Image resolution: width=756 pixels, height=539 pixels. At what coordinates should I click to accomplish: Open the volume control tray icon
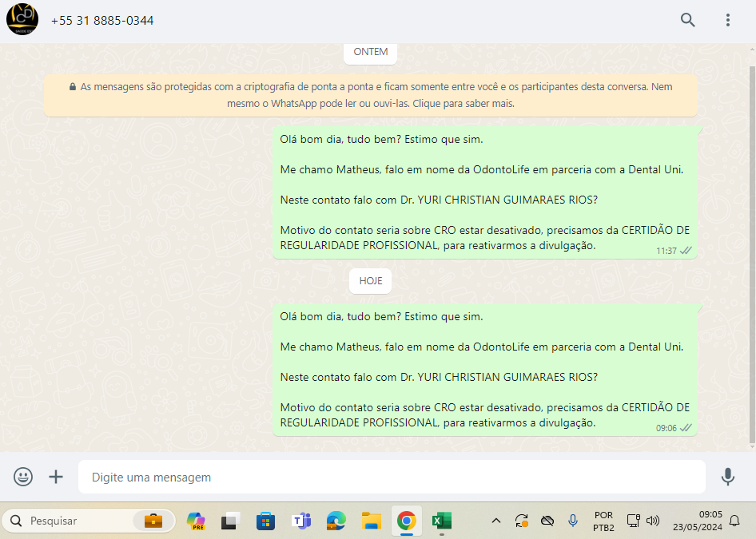(653, 521)
